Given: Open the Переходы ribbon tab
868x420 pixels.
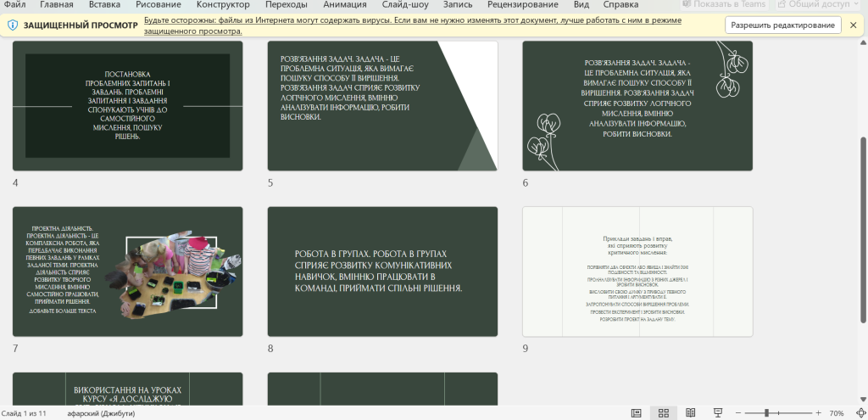Looking at the screenshot, I should click(287, 4).
